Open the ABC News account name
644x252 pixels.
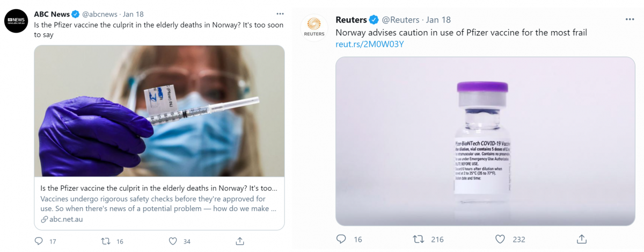point(52,14)
